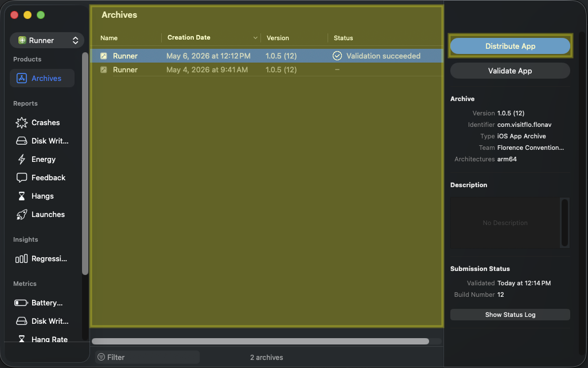Open Feedback speech bubble icon
This screenshot has width=588, height=368.
click(21, 178)
